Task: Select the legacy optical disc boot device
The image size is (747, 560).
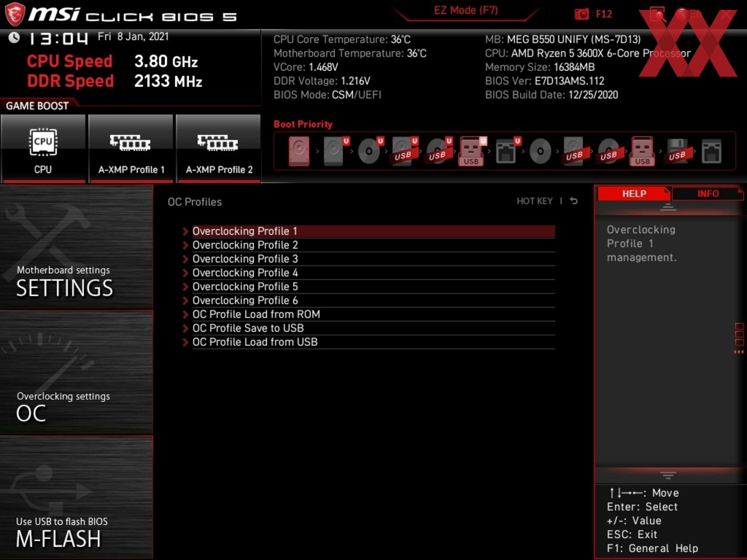Action: (540, 151)
